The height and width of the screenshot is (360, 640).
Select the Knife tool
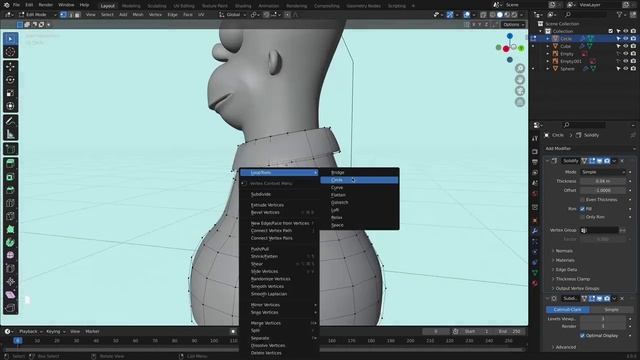click(x=10, y=216)
